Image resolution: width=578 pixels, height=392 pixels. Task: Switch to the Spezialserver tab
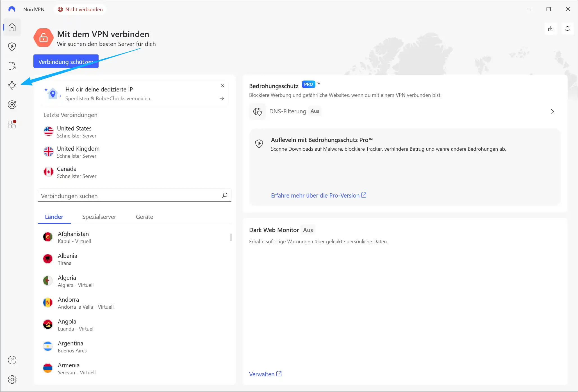click(99, 217)
